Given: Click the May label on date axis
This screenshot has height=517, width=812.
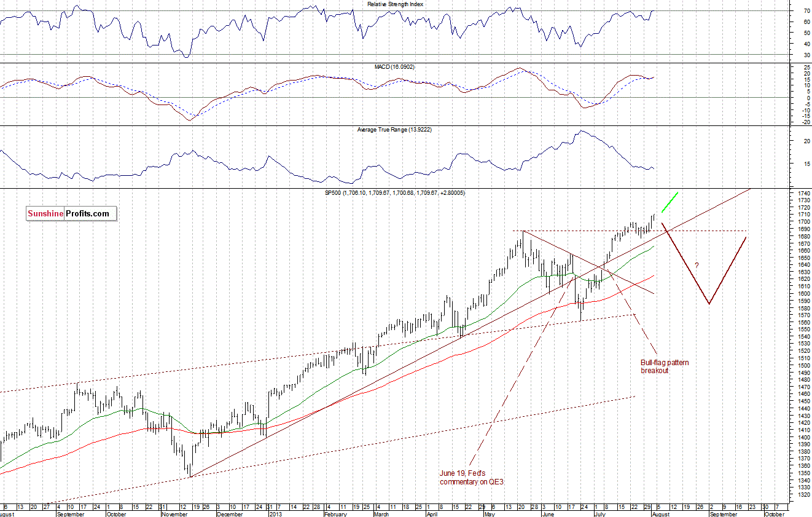Looking at the screenshot, I should [490, 513].
